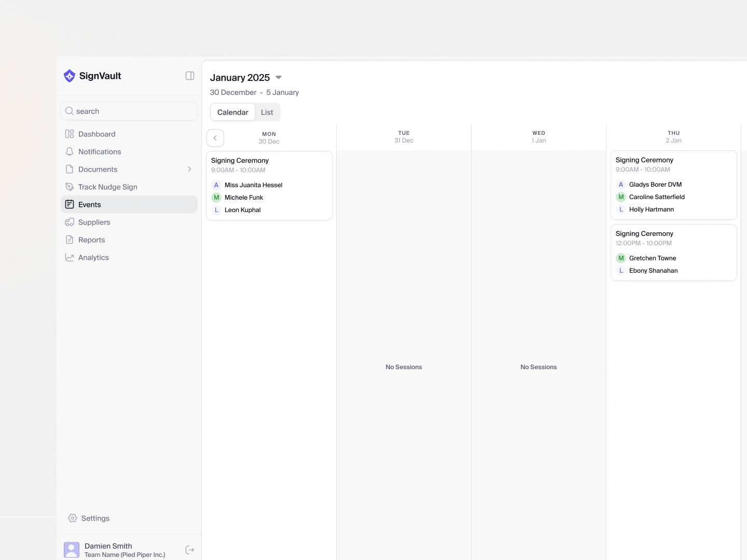Click Damien Smith's profile avatar
This screenshot has height=560, width=747.
(x=72, y=550)
